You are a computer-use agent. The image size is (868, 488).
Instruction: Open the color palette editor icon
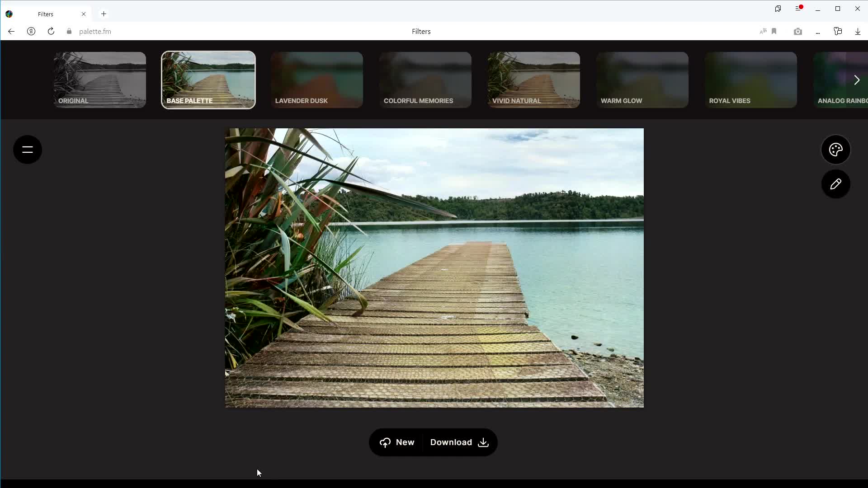point(835,150)
